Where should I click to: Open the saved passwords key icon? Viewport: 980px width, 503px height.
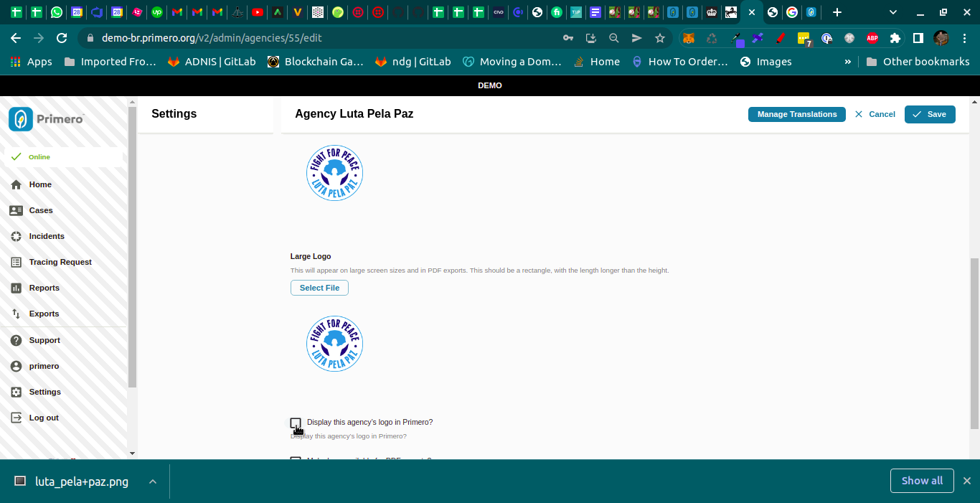click(568, 38)
